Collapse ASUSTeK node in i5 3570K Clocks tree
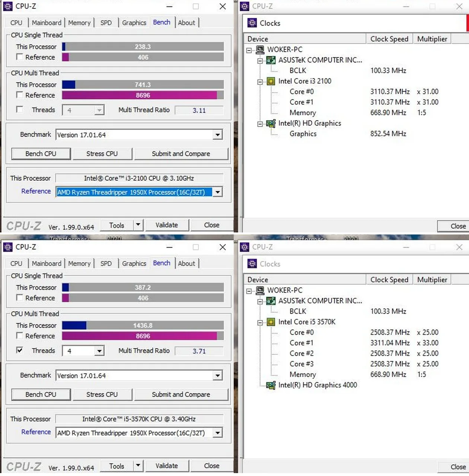Screen dimensions: 469x476 coord(260,301)
